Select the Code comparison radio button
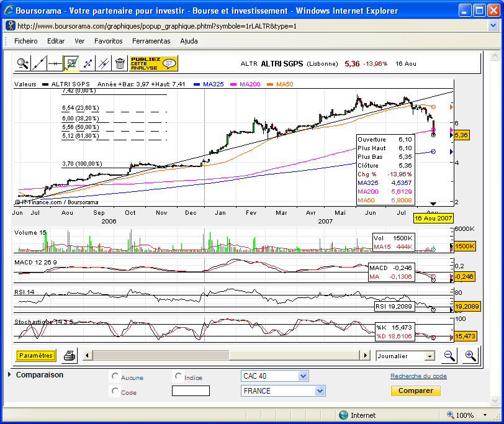 (115, 391)
